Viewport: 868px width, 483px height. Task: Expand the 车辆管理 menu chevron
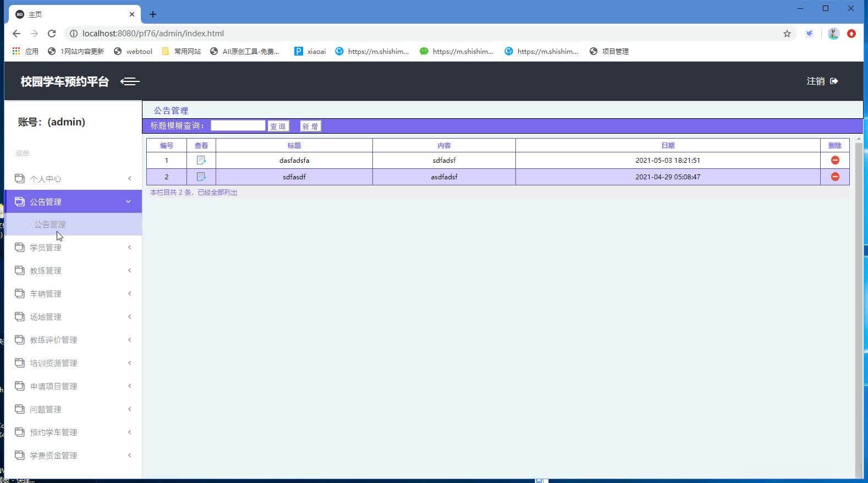[x=129, y=293]
